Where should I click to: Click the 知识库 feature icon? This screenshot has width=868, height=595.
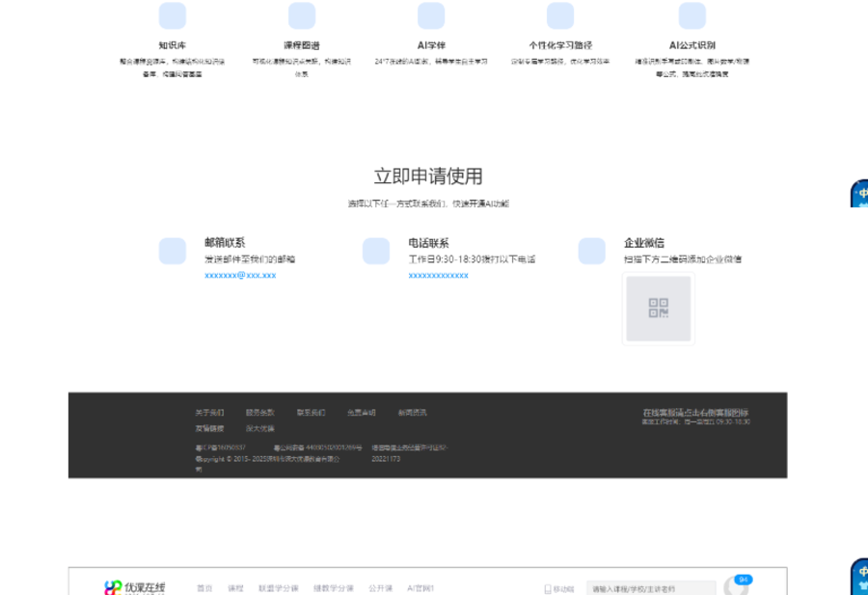point(173,16)
